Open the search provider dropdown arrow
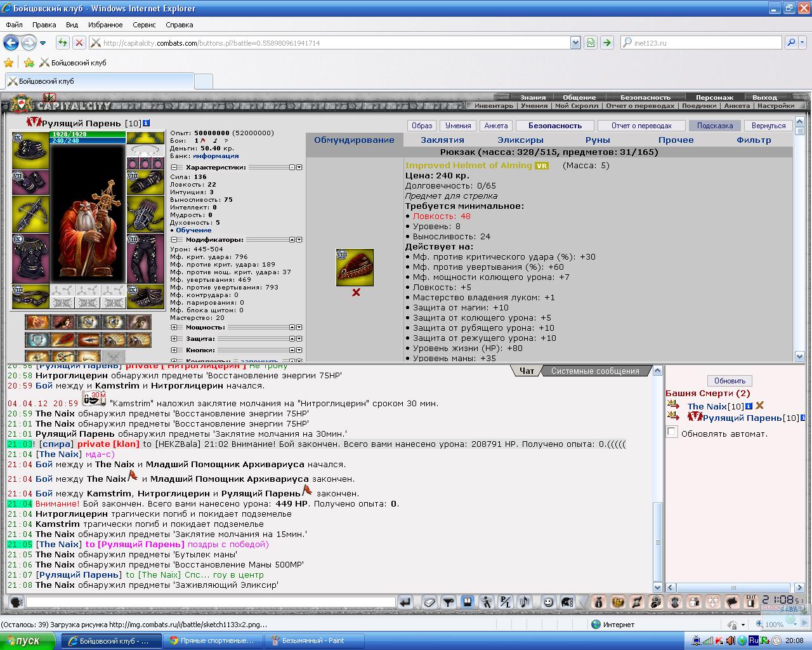812x650 pixels. [804, 43]
